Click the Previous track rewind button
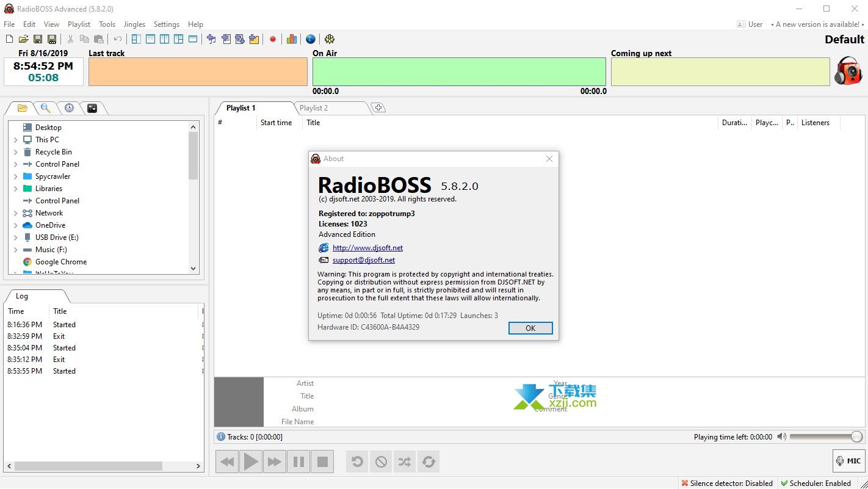Image resolution: width=868 pixels, height=489 pixels. [227, 462]
